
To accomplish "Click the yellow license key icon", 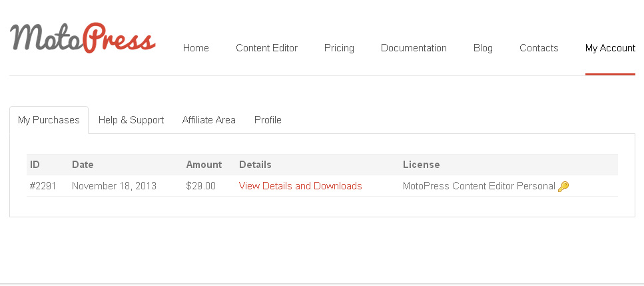I will [x=563, y=187].
